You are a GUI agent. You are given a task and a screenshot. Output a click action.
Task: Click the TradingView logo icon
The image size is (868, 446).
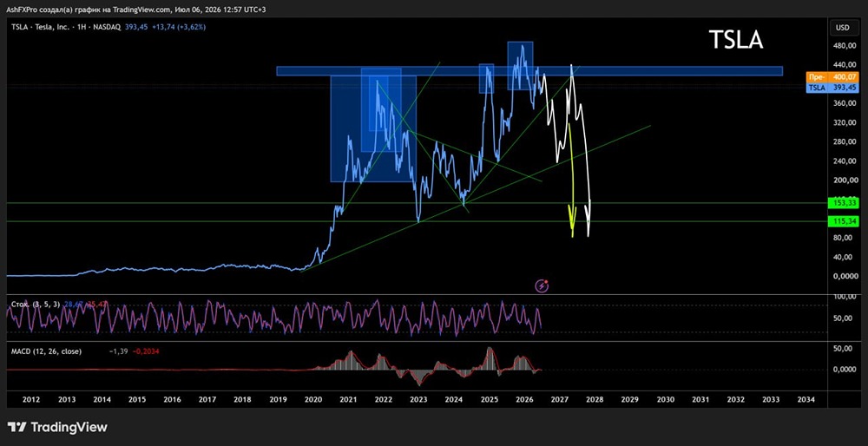coord(17,427)
